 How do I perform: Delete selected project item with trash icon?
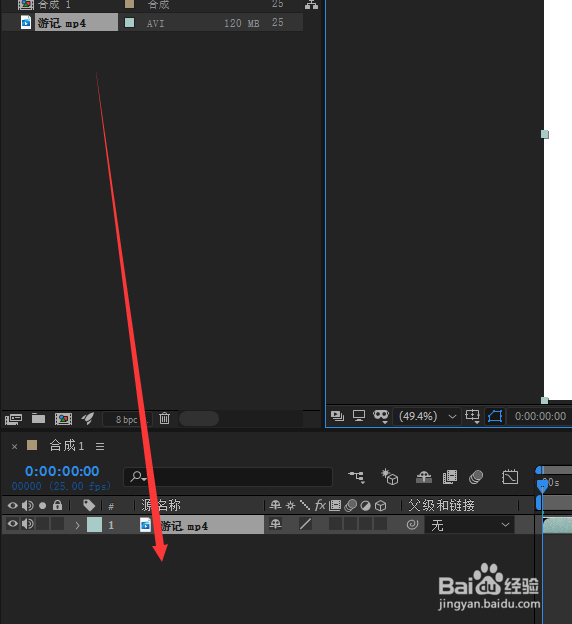point(164,418)
